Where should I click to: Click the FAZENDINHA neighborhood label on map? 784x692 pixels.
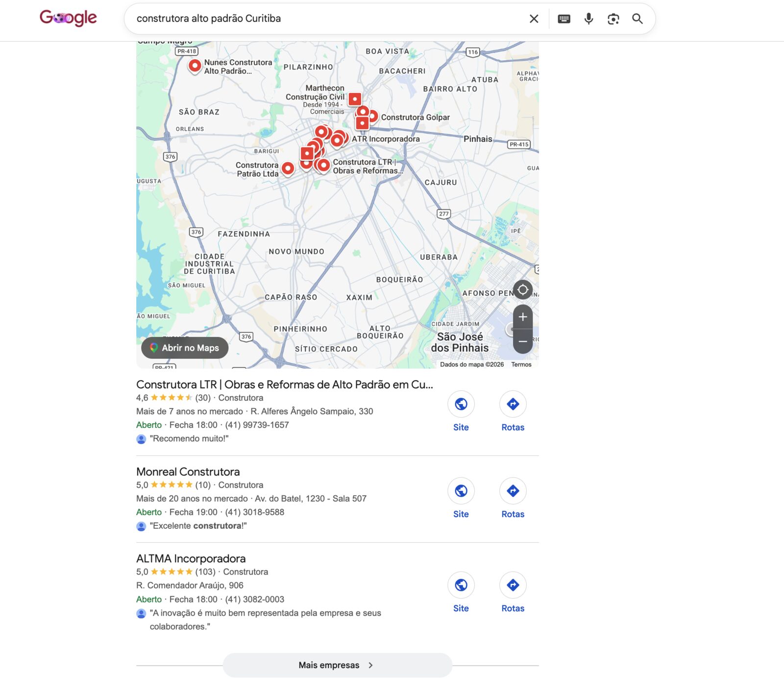tap(244, 234)
